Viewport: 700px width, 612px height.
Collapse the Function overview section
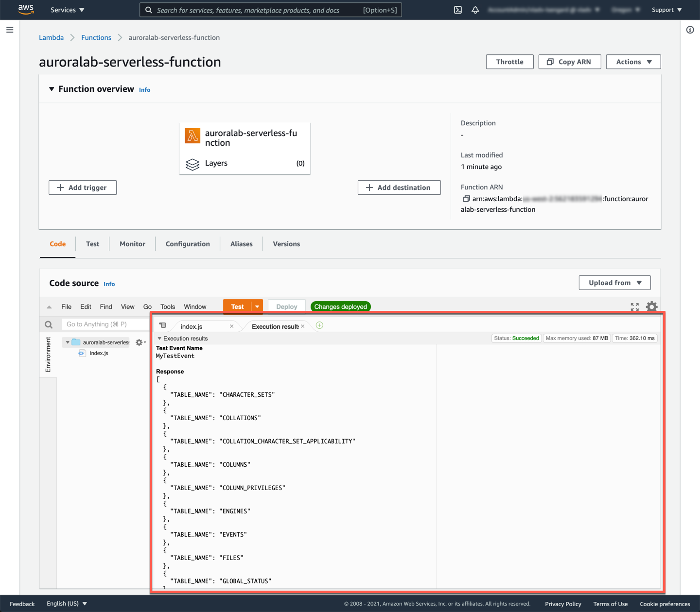pyautogui.click(x=52, y=89)
